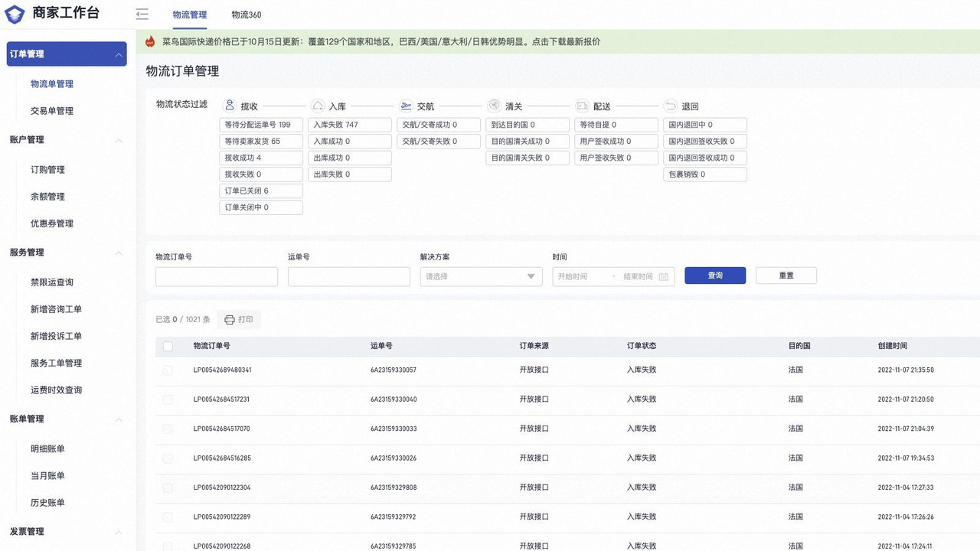Open 当月账单 in the sidebar

[x=47, y=476]
